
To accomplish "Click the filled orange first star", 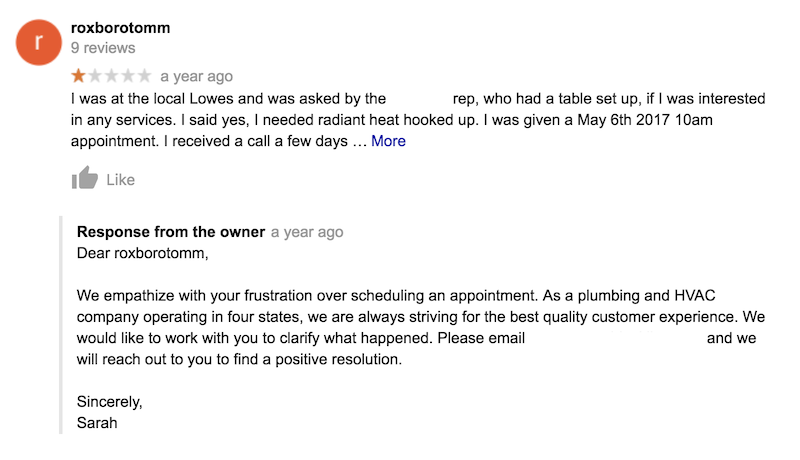I will coord(78,75).
